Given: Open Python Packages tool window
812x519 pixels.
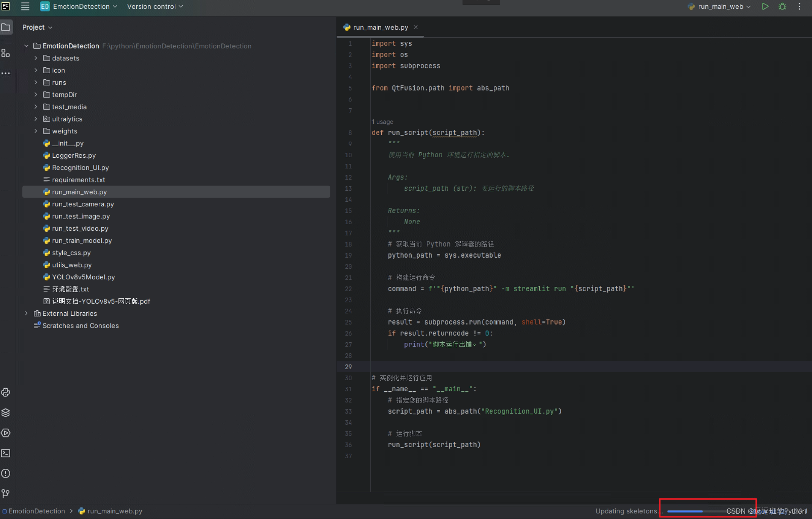Looking at the screenshot, I should point(6,413).
